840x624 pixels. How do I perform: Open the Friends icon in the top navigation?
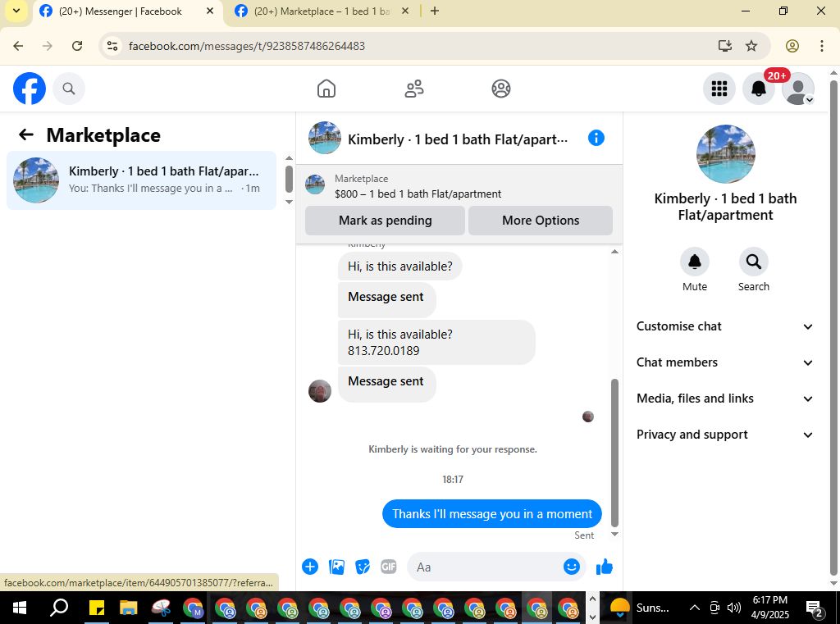point(413,89)
